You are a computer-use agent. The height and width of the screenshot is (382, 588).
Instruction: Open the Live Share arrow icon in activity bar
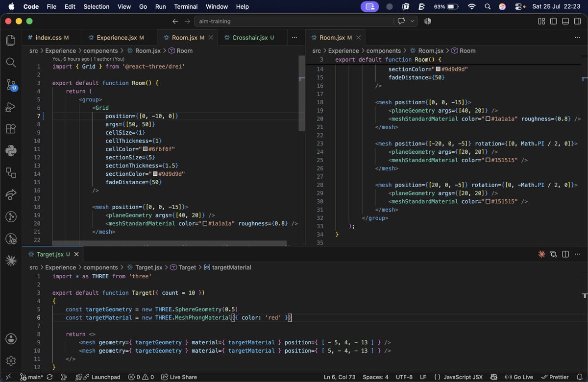point(11,194)
